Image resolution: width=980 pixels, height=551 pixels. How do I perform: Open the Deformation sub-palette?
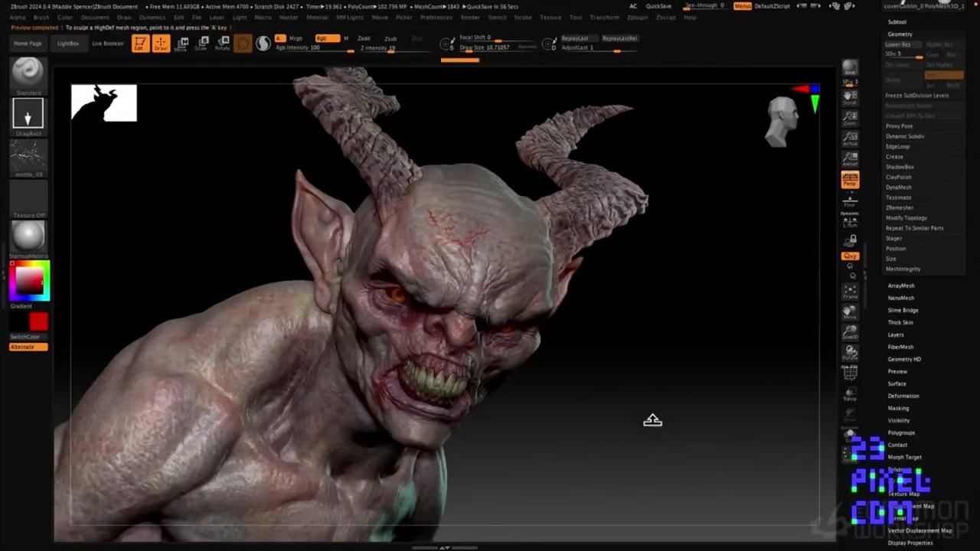click(903, 396)
